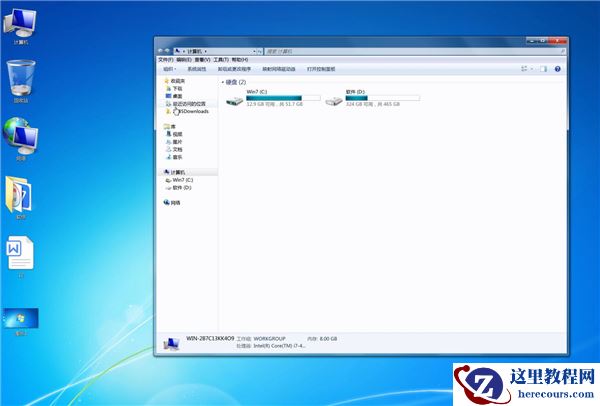Select 收藏夹 in the navigation pane
This screenshot has height=406, width=600.
[178, 81]
